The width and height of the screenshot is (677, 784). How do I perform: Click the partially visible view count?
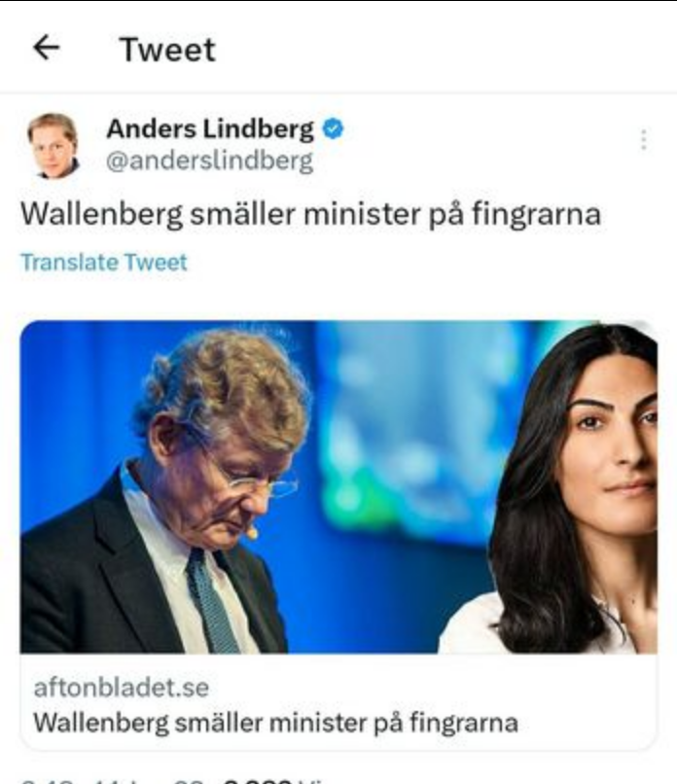coord(272,780)
